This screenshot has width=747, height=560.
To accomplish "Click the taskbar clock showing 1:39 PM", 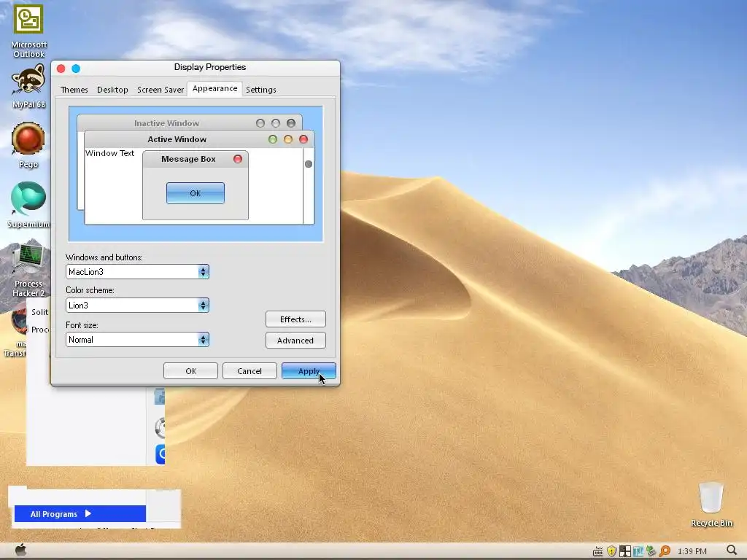I will pyautogui.click(x=692, y=551).
